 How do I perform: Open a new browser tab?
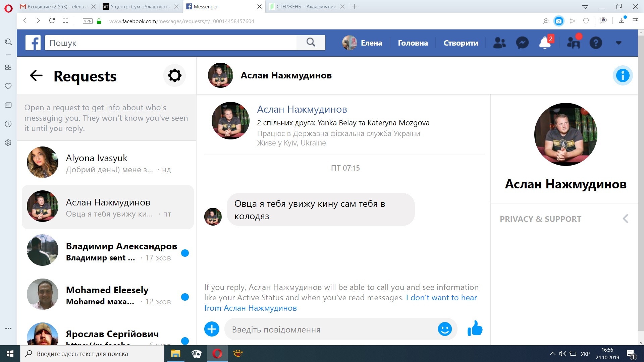click(355, 6)
